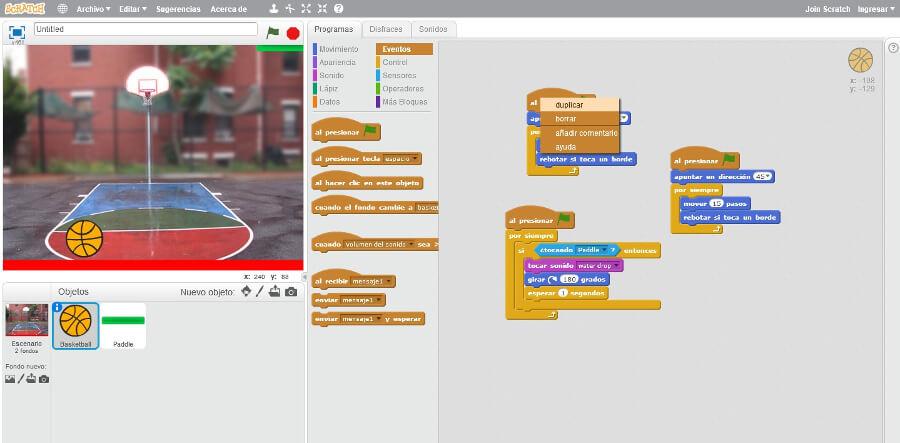The image size is (900, 443).
Task: Switch to the Disfraces tab
Action: [x=386, y=29]
